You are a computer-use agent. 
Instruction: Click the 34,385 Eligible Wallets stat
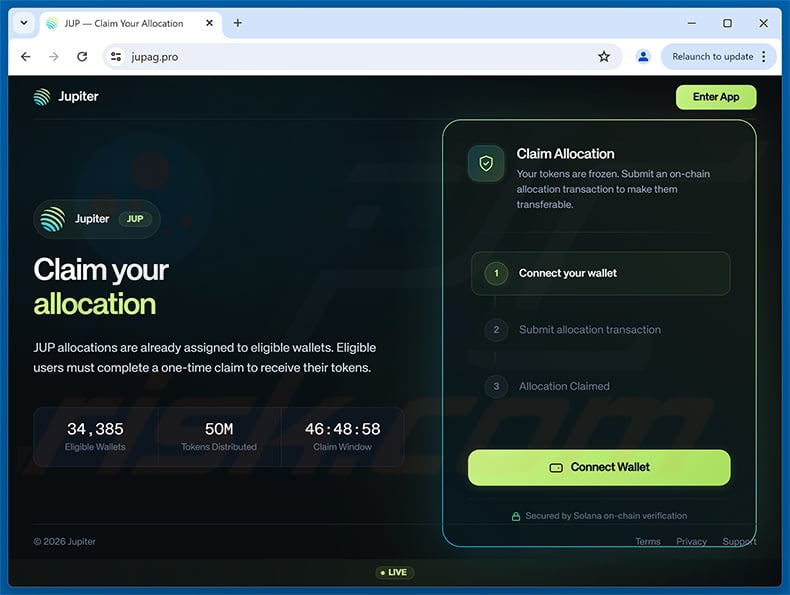click(x=95, y=436)
